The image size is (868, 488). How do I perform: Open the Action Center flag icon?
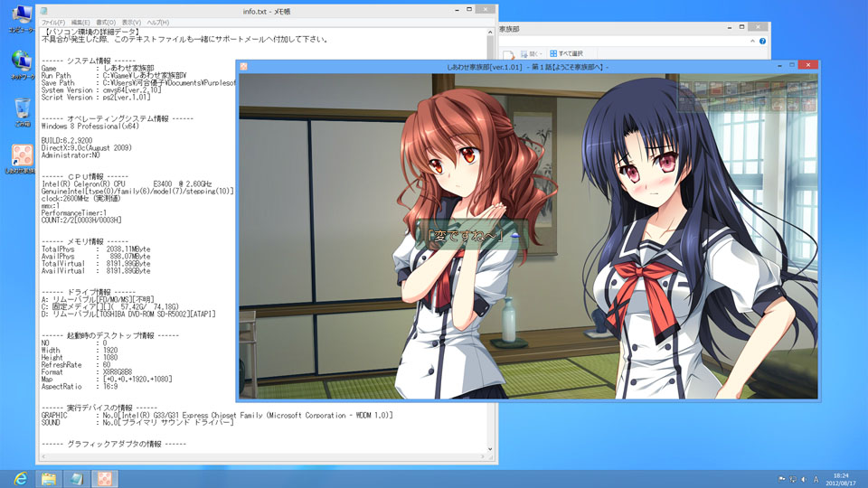[781, 480]
